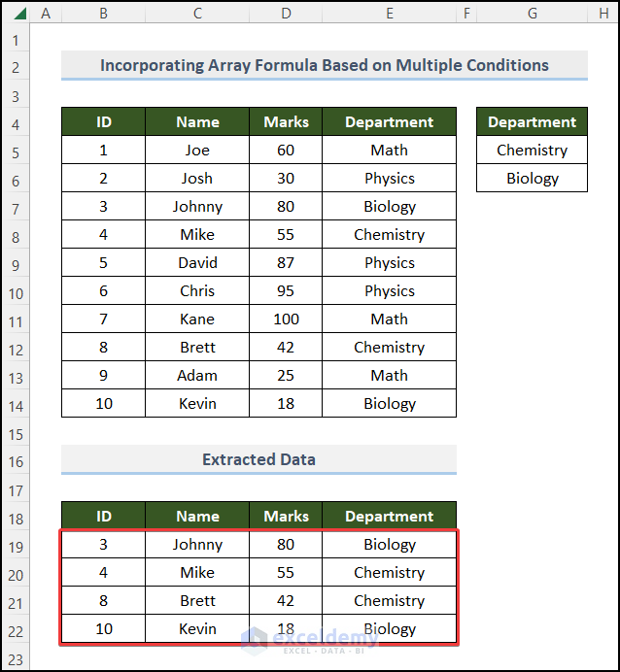The height and width of the screenshot is (672, 620).
Task: Select the Biology criteria cell in column G
Action: (532, 179)
